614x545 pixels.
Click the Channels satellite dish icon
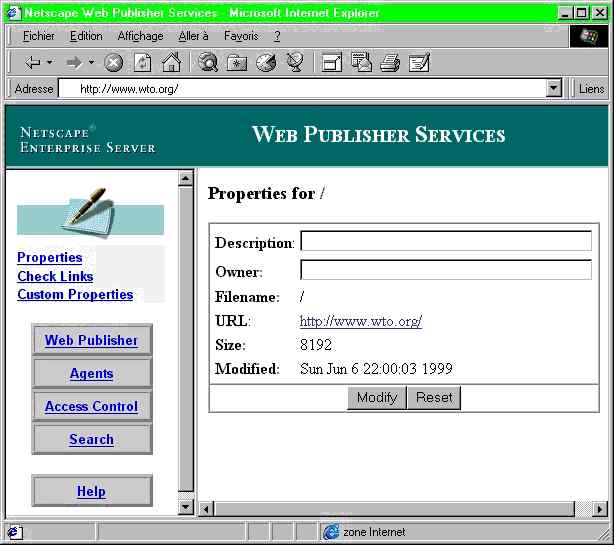click(295, 62)
